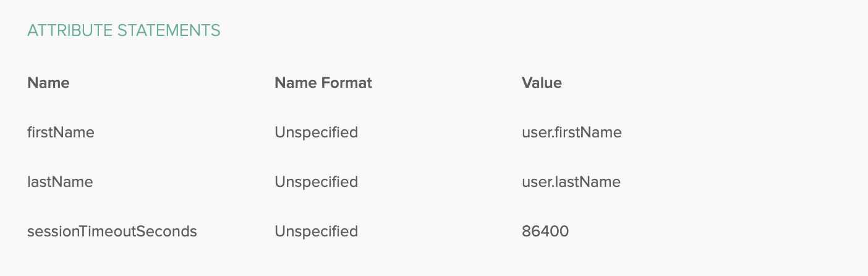The width and height of the screenshot is (868, 276).
Task: Click the word ATTRIBUTE in the heading
Action: [x=70, y=30]
